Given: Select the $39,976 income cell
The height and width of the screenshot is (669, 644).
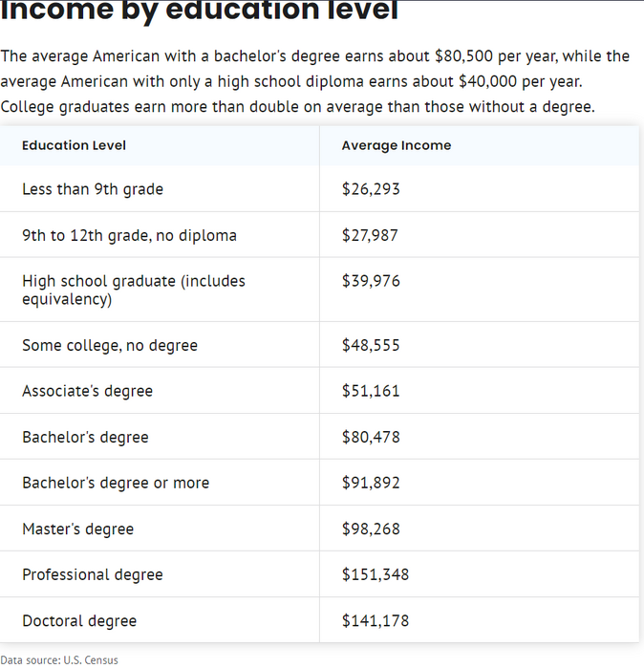Looking at the screenshot, I should click(x=371, y=281).
